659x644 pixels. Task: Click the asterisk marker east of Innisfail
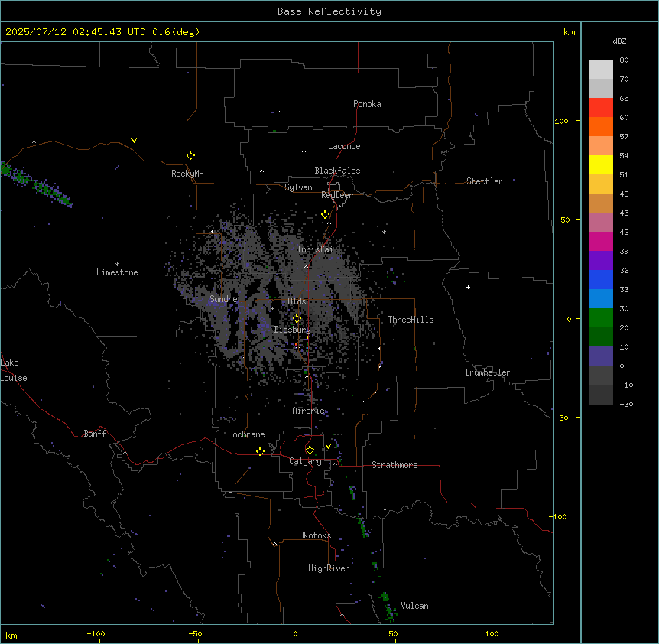click(x=384, y=232)
